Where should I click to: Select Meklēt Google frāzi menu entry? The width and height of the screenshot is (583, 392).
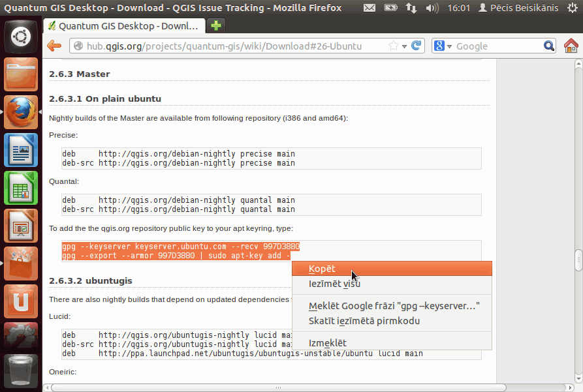click(x=392, y=306)
